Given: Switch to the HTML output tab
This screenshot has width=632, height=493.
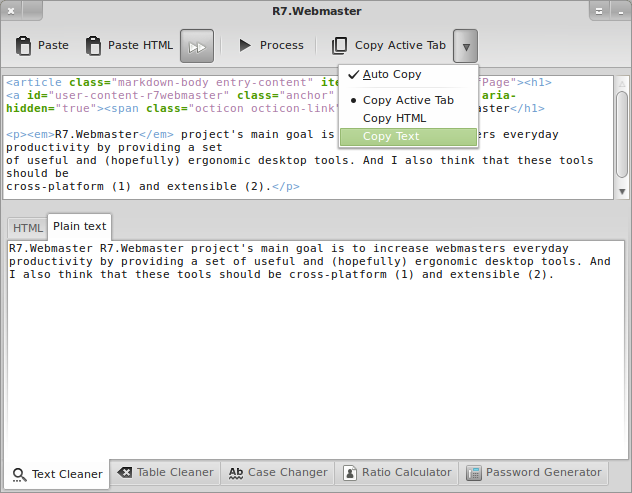Looking at the screenshot, I should pyautogui.click(x=27, y=228).
